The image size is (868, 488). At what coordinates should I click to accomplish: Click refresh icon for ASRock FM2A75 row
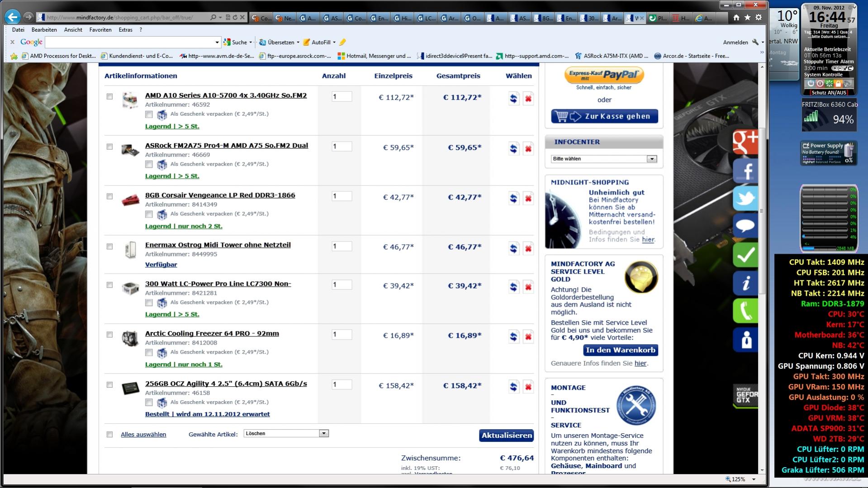tap(513, 148)
